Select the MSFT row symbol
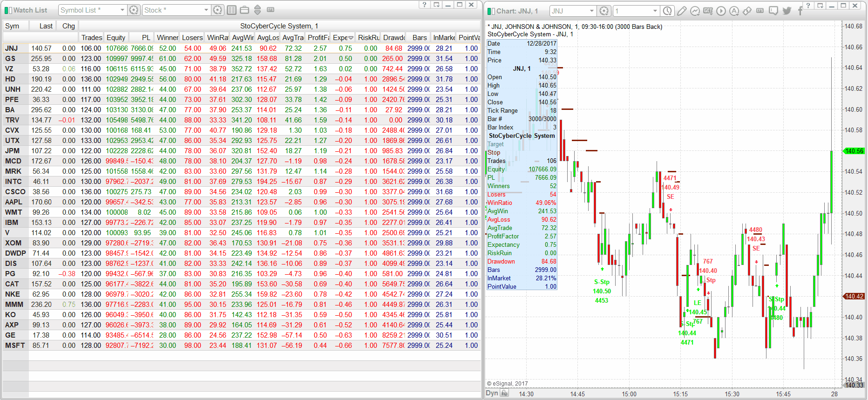The image size is (868, 400). (15, 346)
